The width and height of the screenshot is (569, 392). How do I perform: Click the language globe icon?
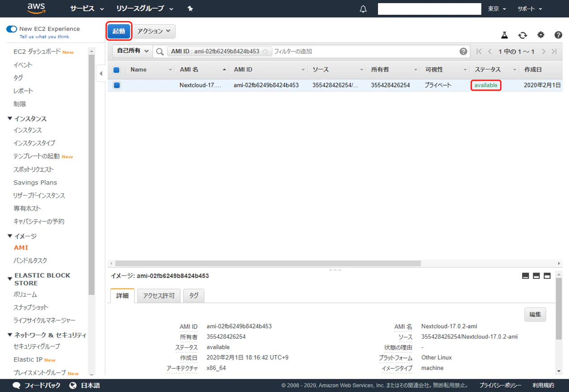point(74,385)
